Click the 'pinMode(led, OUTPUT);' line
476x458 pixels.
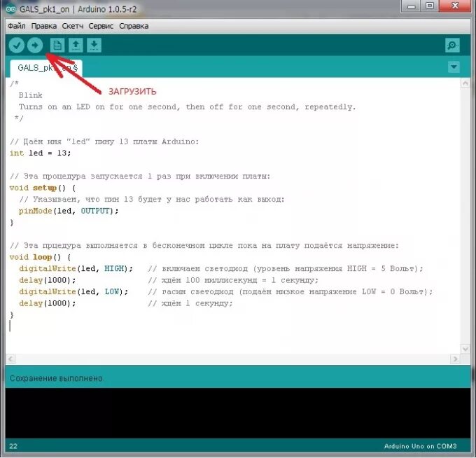click(x=69, y=211)
